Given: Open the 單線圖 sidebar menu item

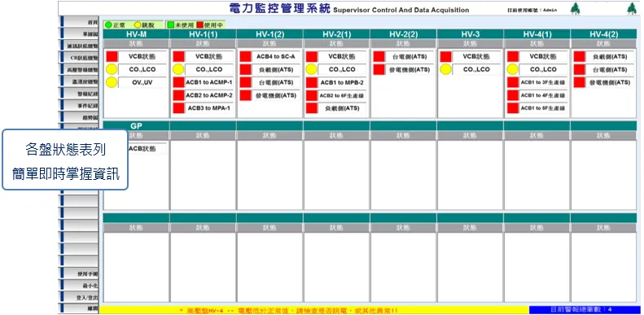Looking at the screenshot, I should pyautogui.click(x=80, y=34).
